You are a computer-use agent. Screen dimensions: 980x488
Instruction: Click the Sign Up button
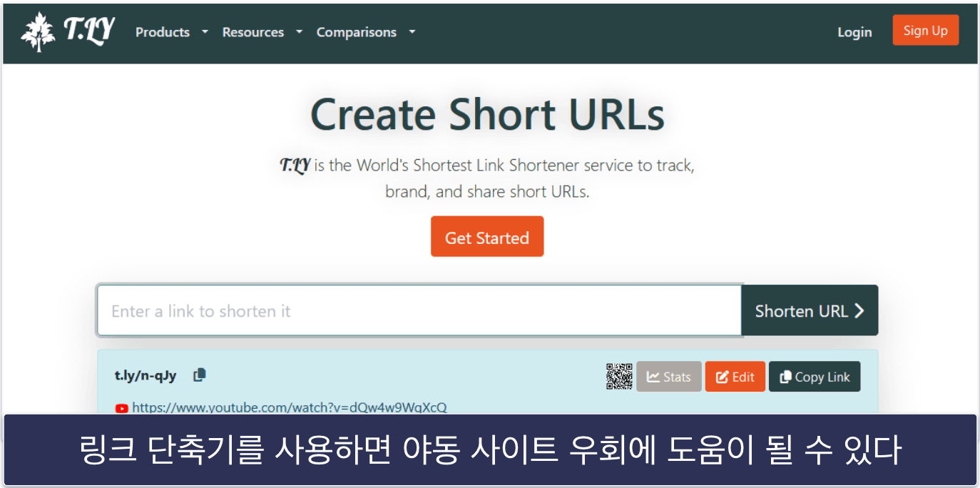pyautogui.click(x=926, y=31)
